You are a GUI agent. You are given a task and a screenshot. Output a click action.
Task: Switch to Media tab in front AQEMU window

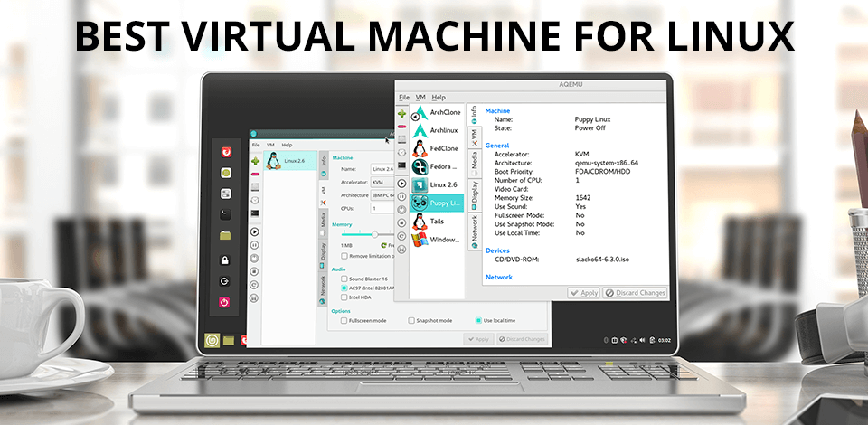point(474,164)
